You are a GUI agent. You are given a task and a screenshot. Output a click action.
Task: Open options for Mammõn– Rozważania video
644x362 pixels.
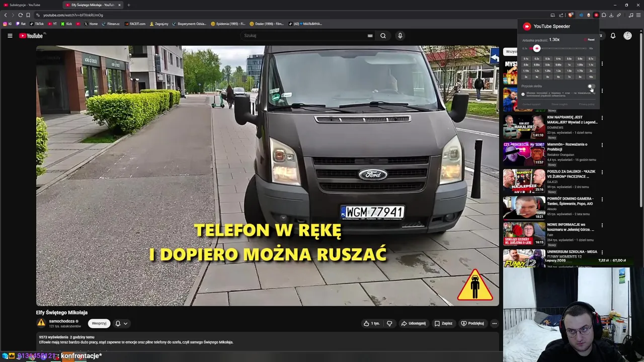tap(602, 145)
